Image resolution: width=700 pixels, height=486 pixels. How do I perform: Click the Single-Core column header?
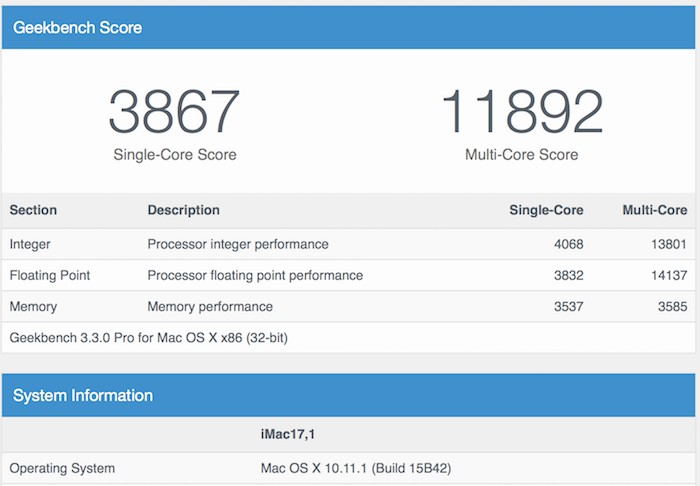point(546,210)
